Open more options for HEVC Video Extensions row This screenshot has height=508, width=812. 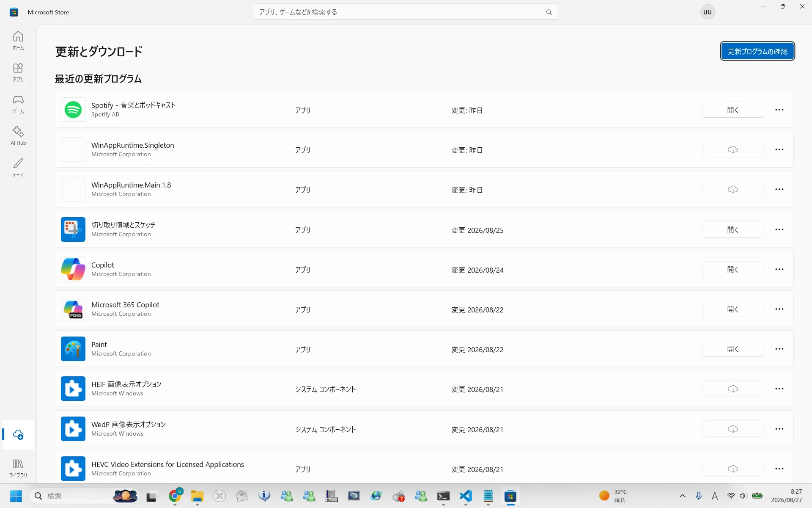click(779, 469)
